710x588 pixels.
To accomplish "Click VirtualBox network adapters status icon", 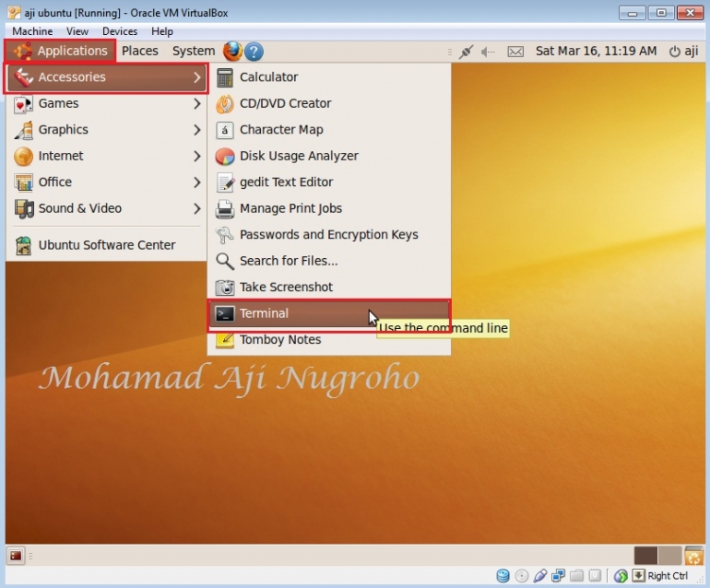I will pos(558,576).
